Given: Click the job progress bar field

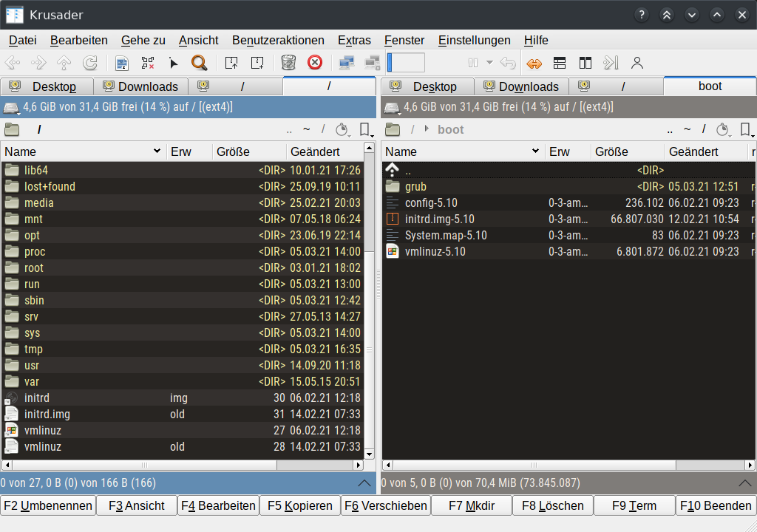Looking at the screenshot, I should 406,63.
